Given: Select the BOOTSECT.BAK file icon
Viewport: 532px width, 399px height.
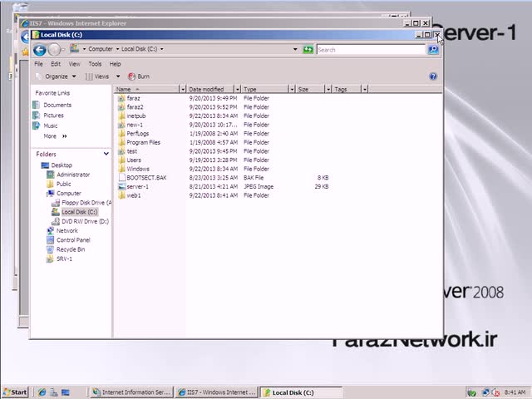Looking at the screenshot, I should point(121,178).
